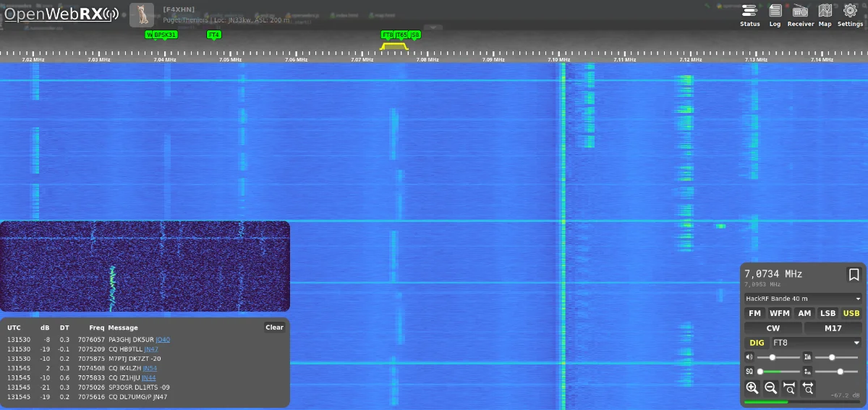Image resolution: width=868 pixels, height=410 pixels.
Task: Adjust the waterfall minimum level slider
Action: (x=836, y=357)
